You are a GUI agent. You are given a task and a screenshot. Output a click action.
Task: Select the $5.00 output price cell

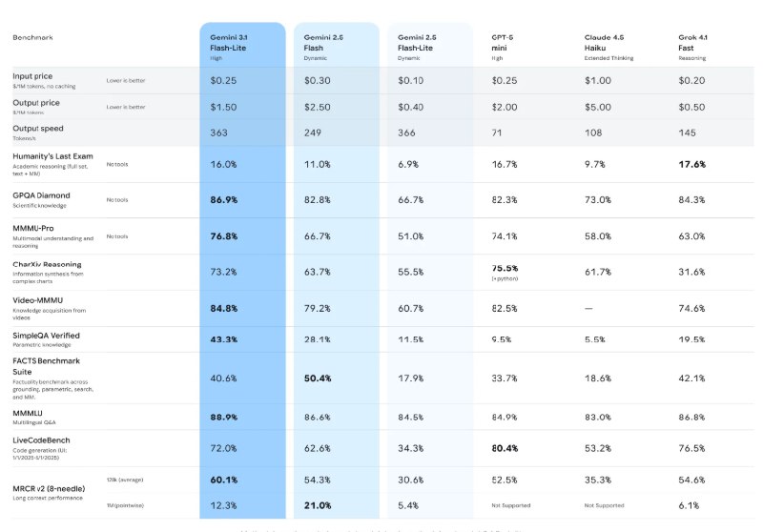coord(598,107)
